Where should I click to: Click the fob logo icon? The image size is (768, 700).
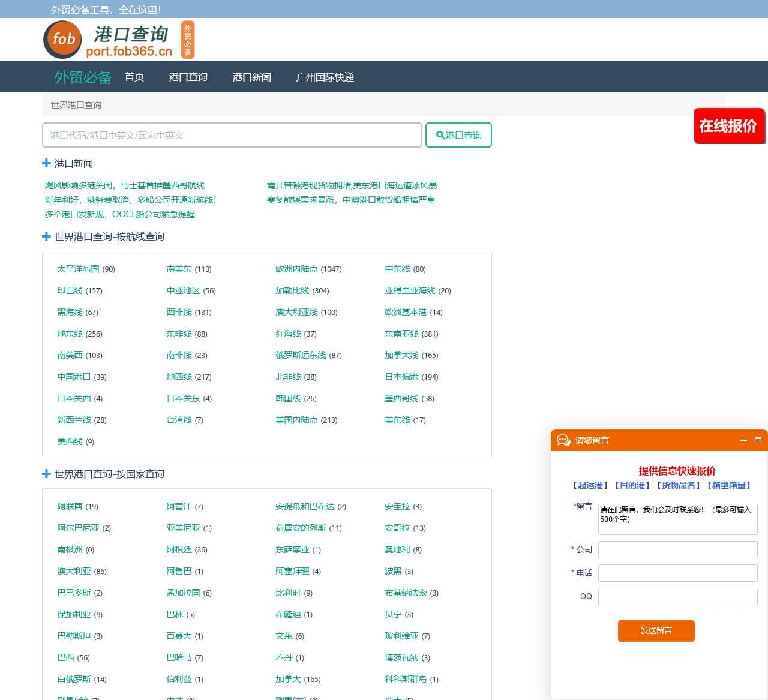[x=62, y=40]
